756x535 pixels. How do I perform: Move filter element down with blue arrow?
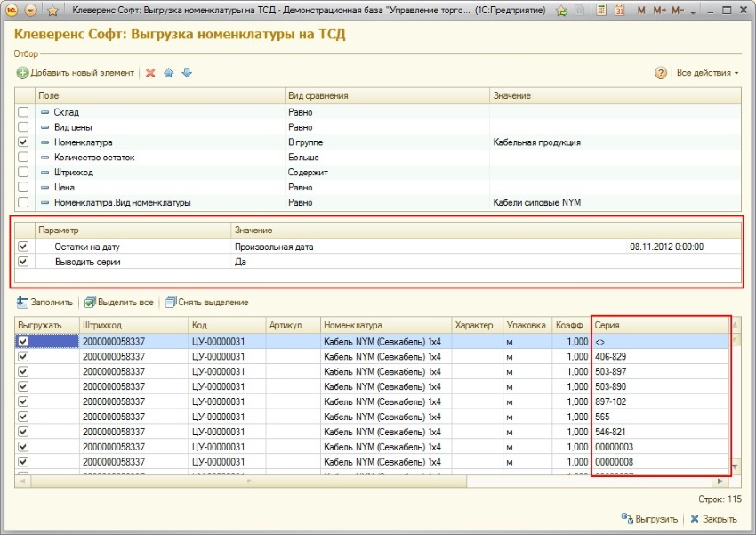pos(187,73)
